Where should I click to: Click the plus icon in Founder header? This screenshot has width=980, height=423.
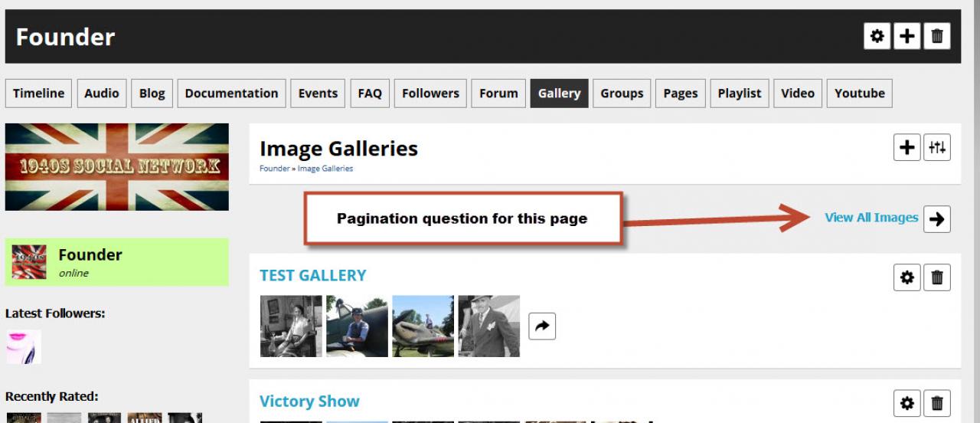point(907,36)
